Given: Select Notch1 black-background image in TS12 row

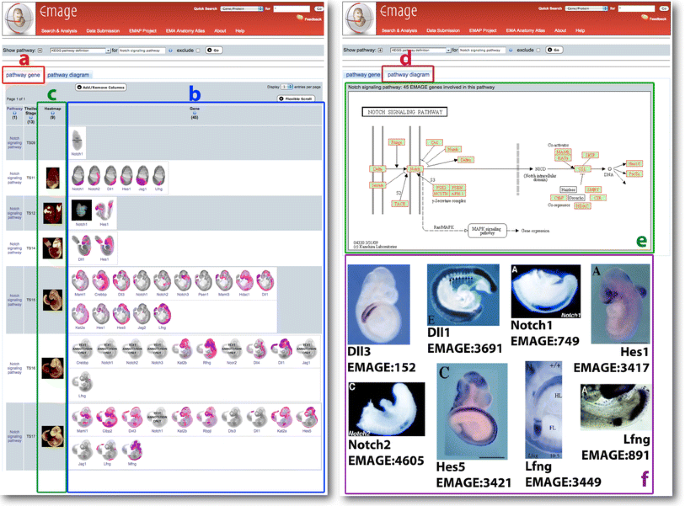Looking at the screenshot, I should click(x=82, y=211).
